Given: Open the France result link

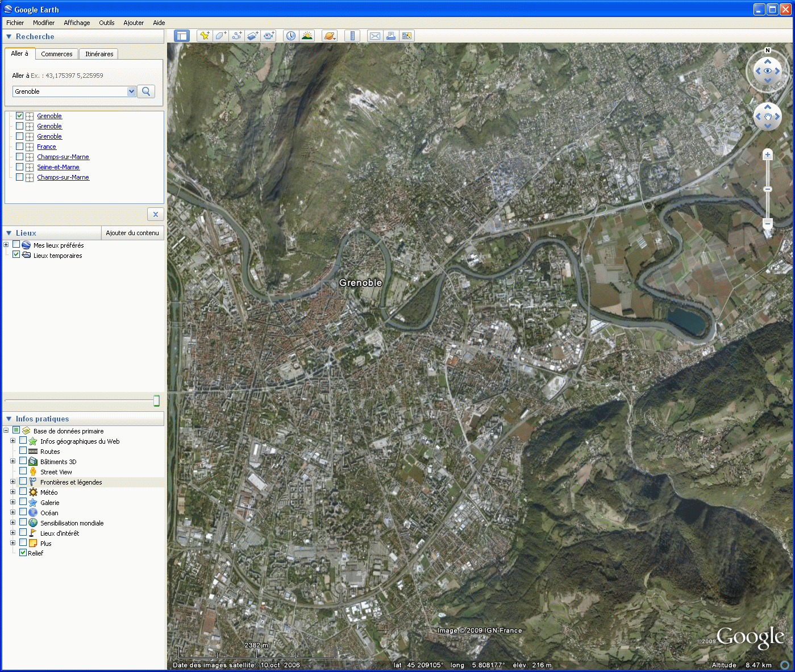Looking at the screenshot, I should (x=47, y=147).
